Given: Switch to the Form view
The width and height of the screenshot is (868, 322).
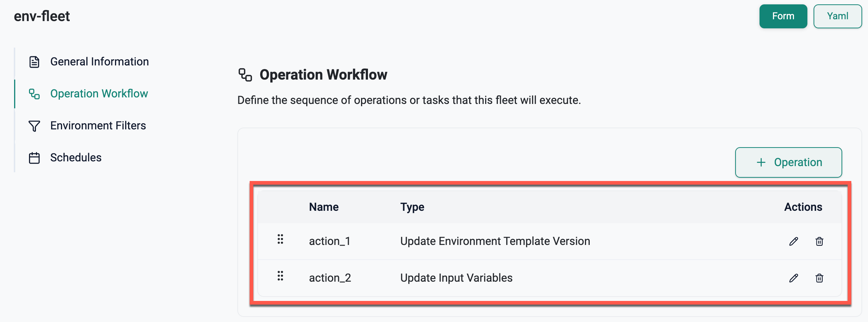Looking at the screenshot, I should click(783, 16).
